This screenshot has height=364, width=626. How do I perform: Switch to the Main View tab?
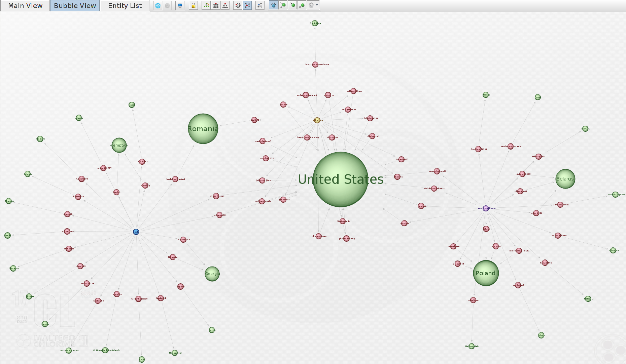[25, 5]
